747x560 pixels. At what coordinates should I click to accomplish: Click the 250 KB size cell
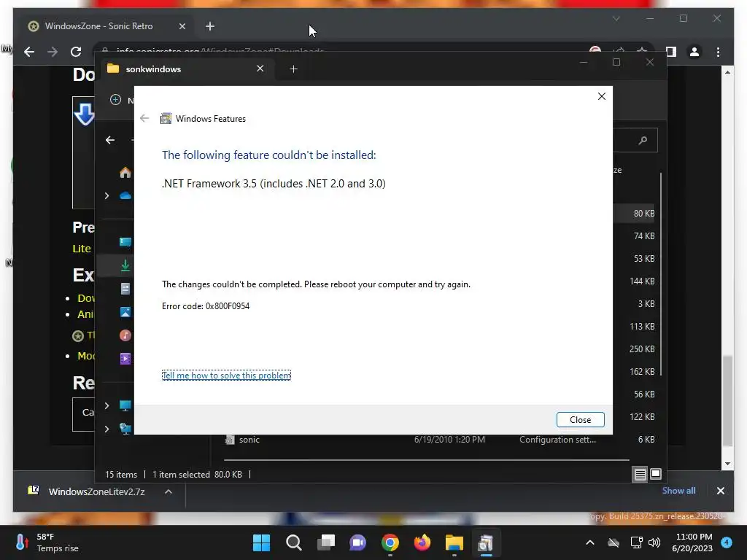642,349
